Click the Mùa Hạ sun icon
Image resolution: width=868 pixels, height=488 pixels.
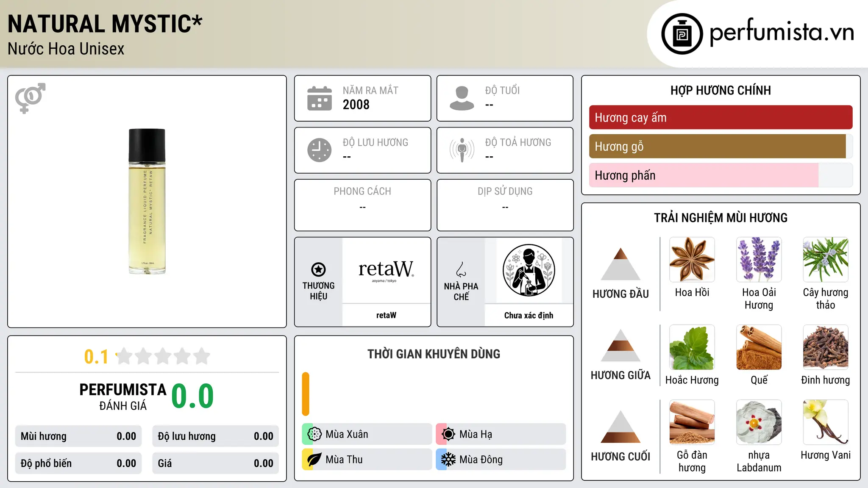448,434
